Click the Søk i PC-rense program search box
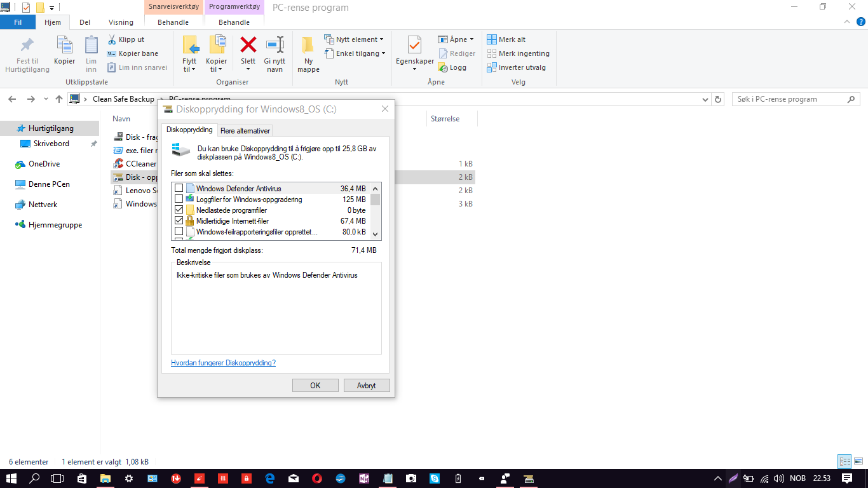868x488 pixels. pyautogui.click(x=796, y=99)
